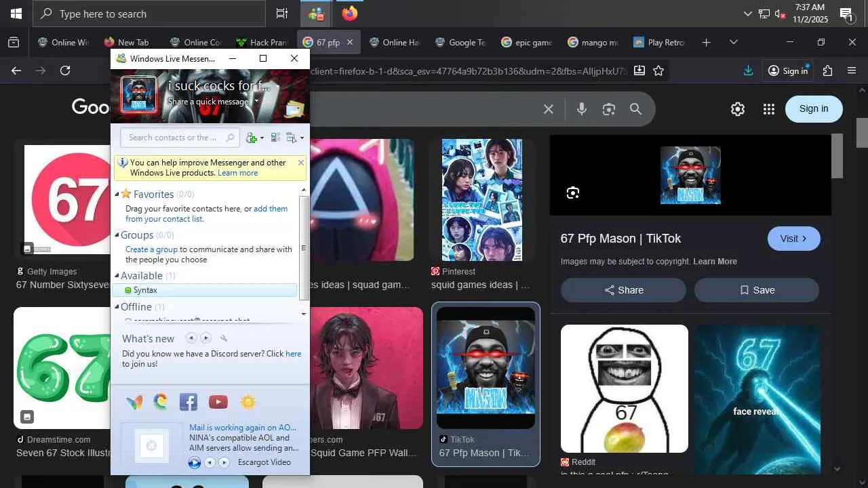Viewport: 868px width, 488px height.
Task: Open the Firefox downloads icon
Action: [749, 70]
